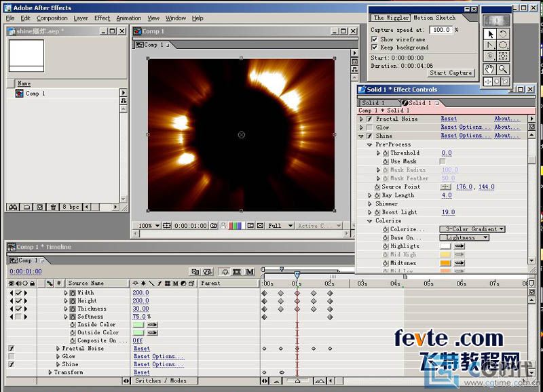Click the Start Capture button
Image resolution: width=543 pixels, height=392 pixels.
coord(451,73)
